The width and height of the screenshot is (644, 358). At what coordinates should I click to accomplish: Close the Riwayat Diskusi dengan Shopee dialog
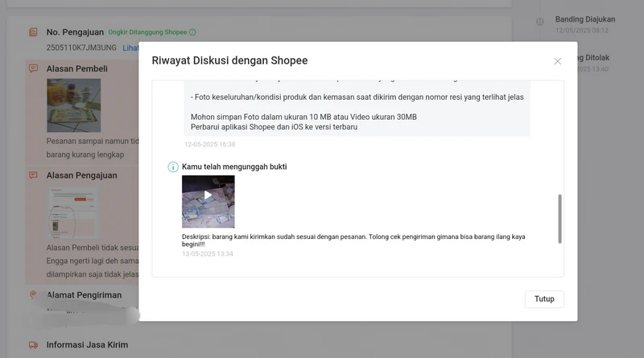[x=557, y=61]
